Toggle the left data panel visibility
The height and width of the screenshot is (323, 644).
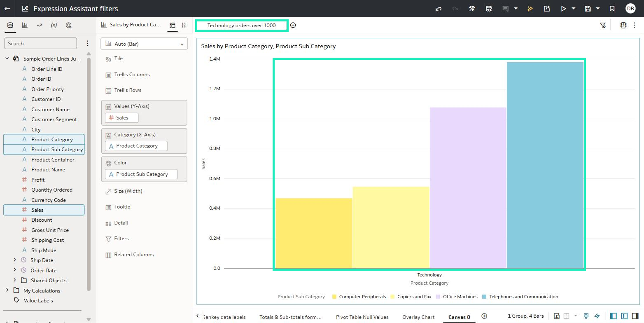(614, 316)
